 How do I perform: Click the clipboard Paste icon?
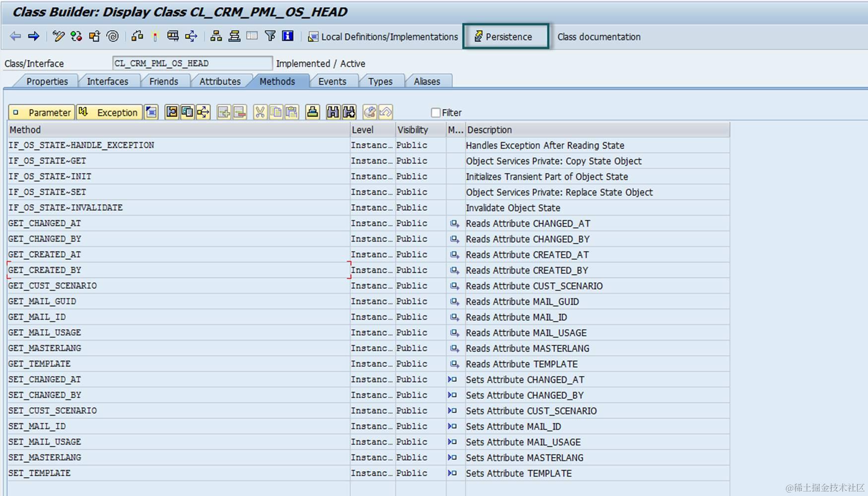click(292, 113)
